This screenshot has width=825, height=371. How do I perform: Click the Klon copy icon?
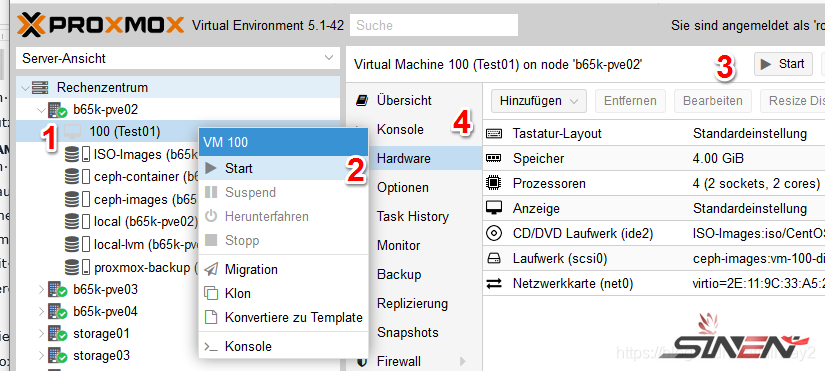tap(211, 294)
